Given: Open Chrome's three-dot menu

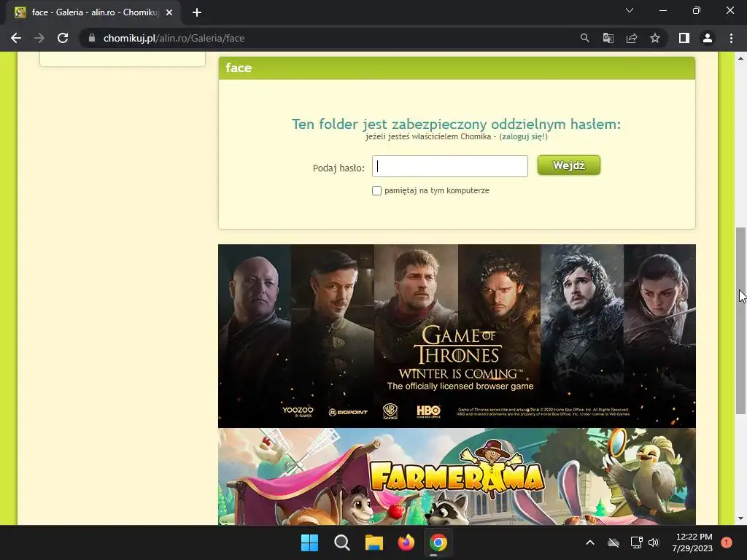Looking at the screenshot, I should tap(731, 38).
